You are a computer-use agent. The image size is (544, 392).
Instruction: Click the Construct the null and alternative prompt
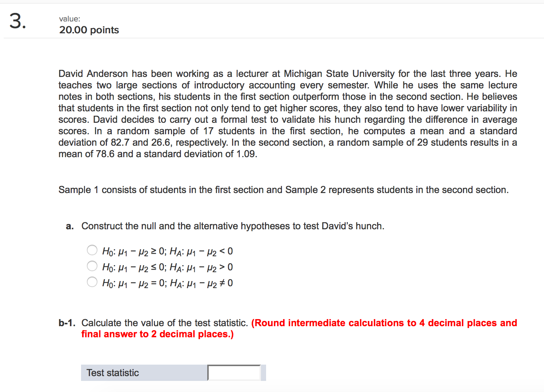point(233,226)
